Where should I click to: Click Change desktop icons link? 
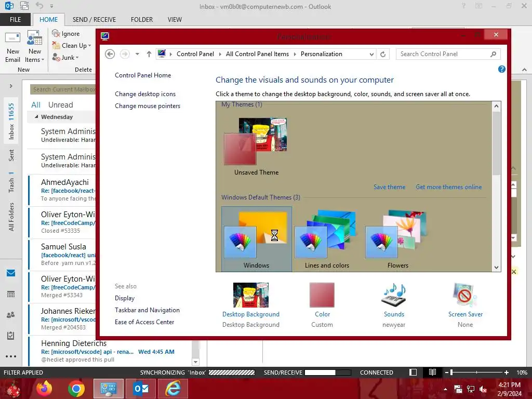tap(145, 94)
